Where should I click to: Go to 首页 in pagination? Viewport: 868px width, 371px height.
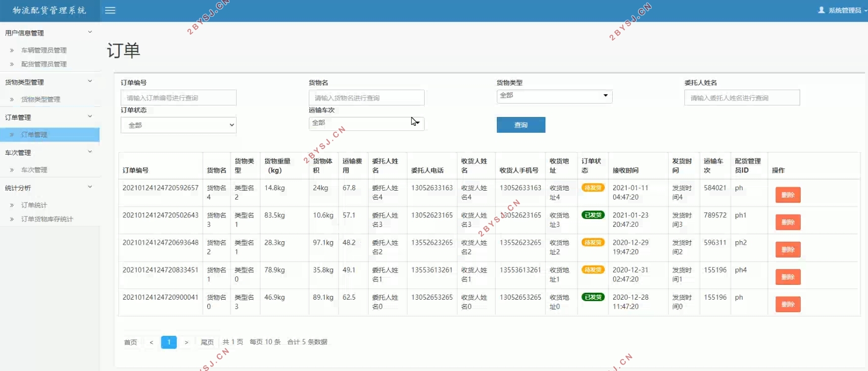pyautogui.click(x=131, y=342)
